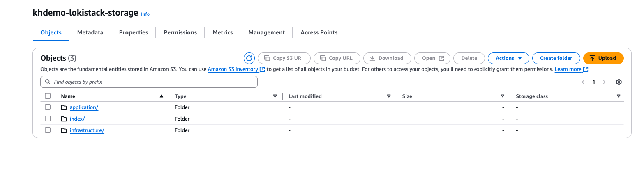Viewport: 644px width, 171px height.
Task: Tick the checkbox for application/ folder
Action: pos(48,107)
